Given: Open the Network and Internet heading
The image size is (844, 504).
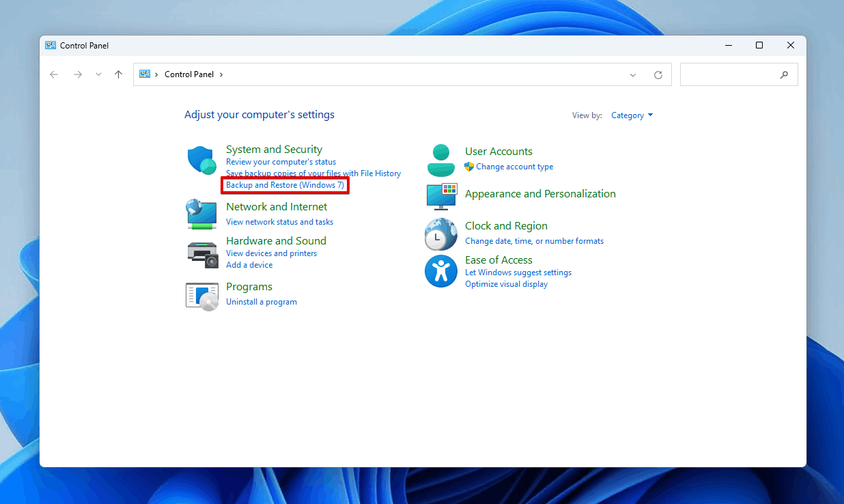Looking at the screenshot, I should pos(277,207).
